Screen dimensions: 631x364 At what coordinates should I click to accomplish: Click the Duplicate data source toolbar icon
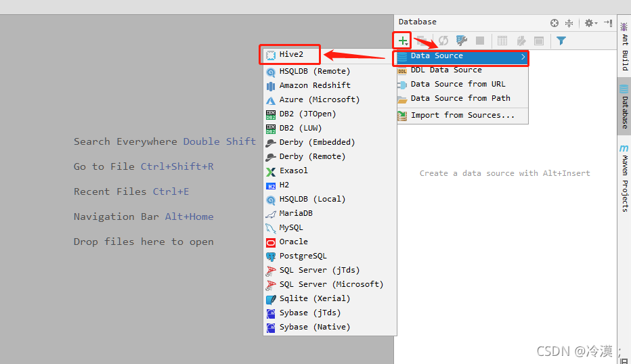(x=421, y=41)
